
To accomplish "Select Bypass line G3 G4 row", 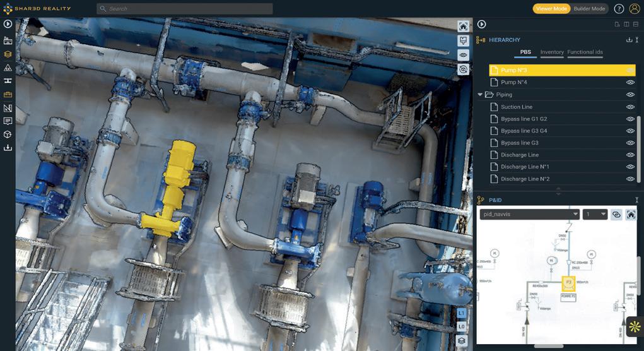I will (x=562, y=131).
